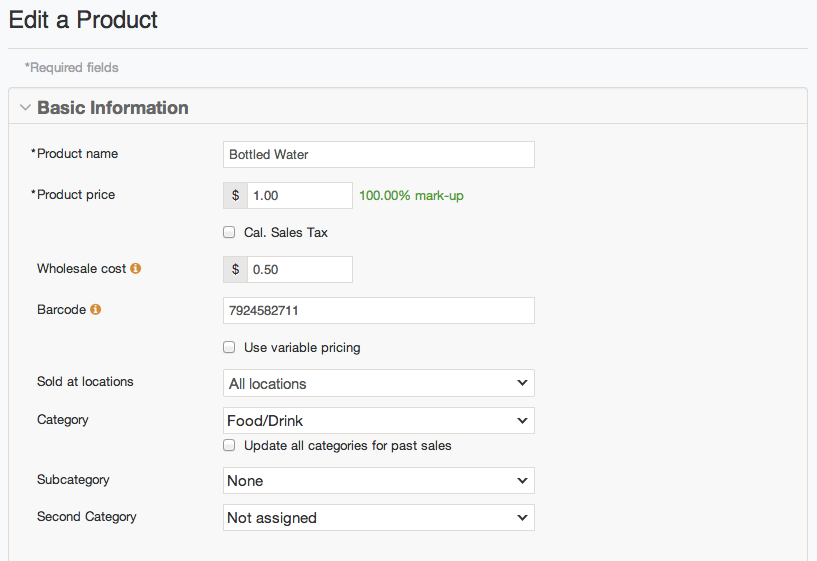Click the Product name text field

(378, 155)
